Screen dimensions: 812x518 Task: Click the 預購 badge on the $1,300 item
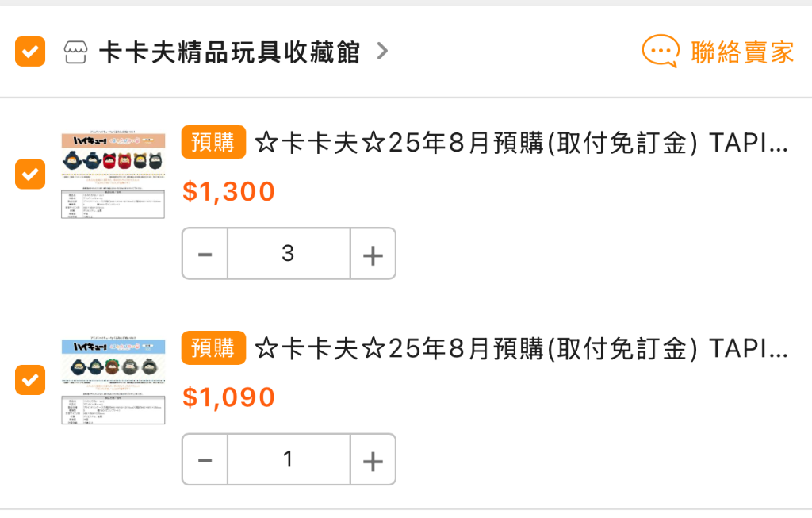pos(213,142)
